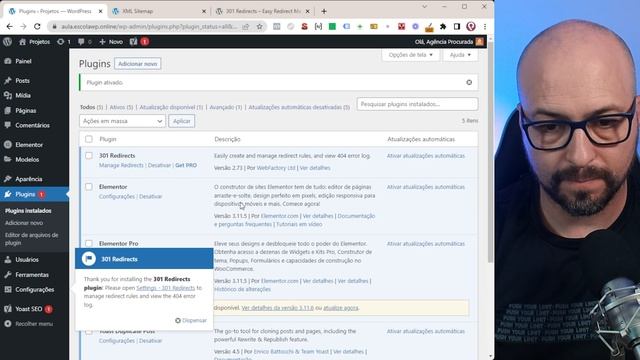Open Settings - 301 Redirects link in popup
Image resolution: width=640 pixels, height=360 pixels.
166,288
